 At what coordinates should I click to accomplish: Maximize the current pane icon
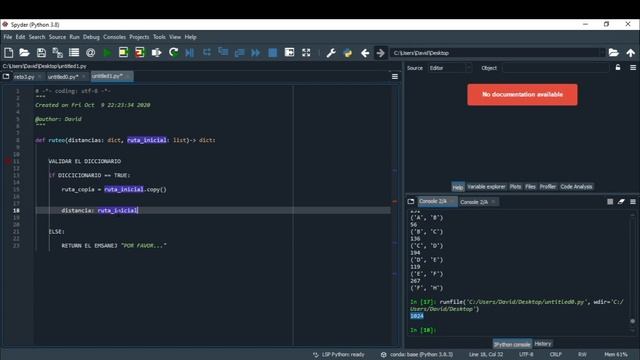(289, 53)
